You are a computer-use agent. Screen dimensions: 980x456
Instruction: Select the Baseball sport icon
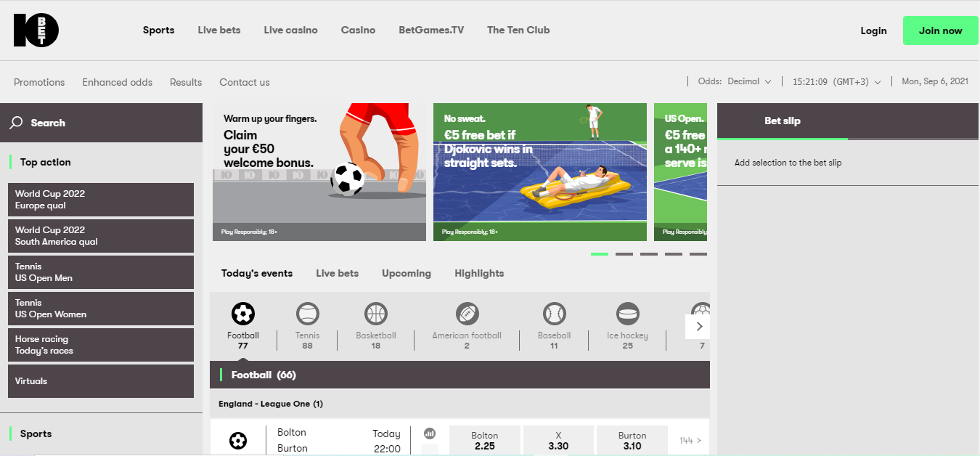point(554,314)
